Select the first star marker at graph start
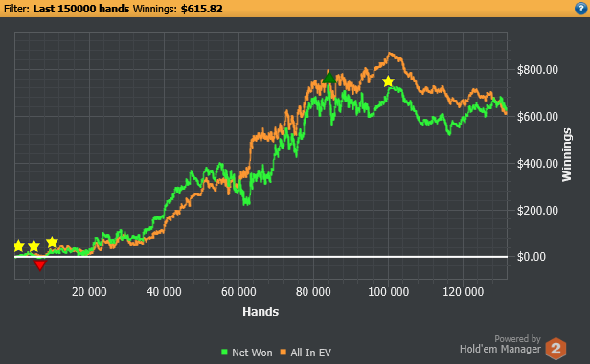The image size is (590, 364). click(x=18, y=246)
